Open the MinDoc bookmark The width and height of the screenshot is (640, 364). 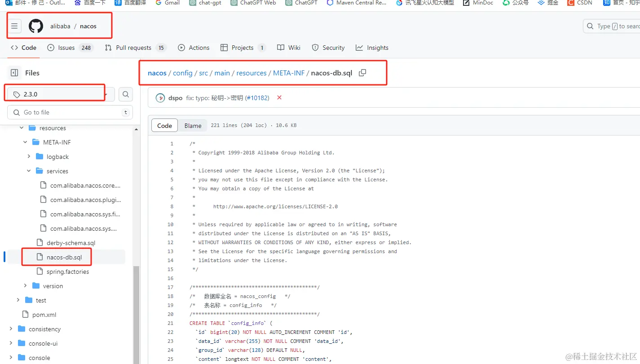click(478, 3)
